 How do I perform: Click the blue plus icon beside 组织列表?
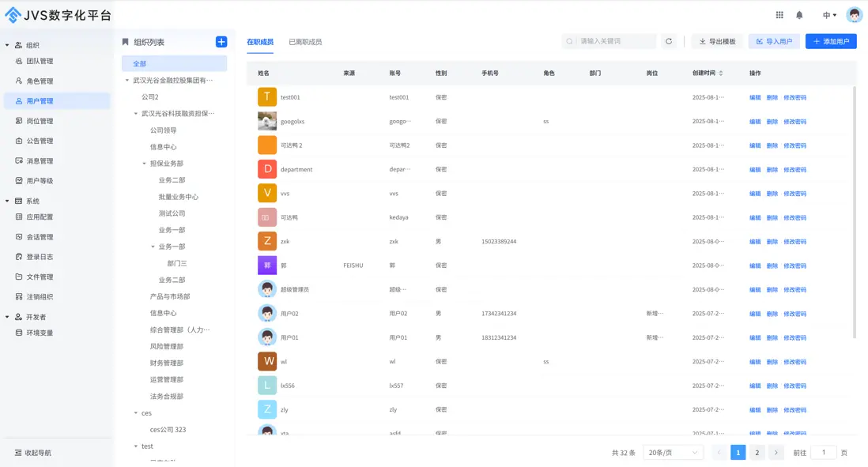221,40
